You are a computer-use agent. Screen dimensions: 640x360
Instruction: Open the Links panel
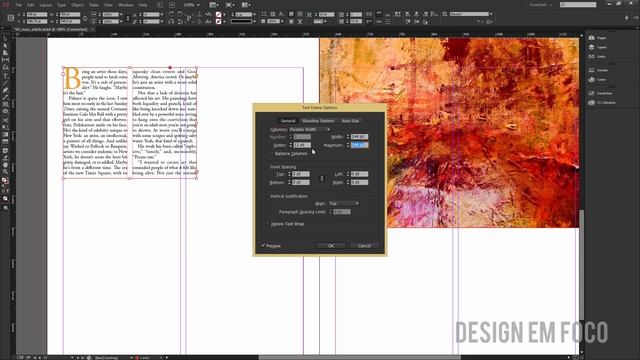[597, 57]
